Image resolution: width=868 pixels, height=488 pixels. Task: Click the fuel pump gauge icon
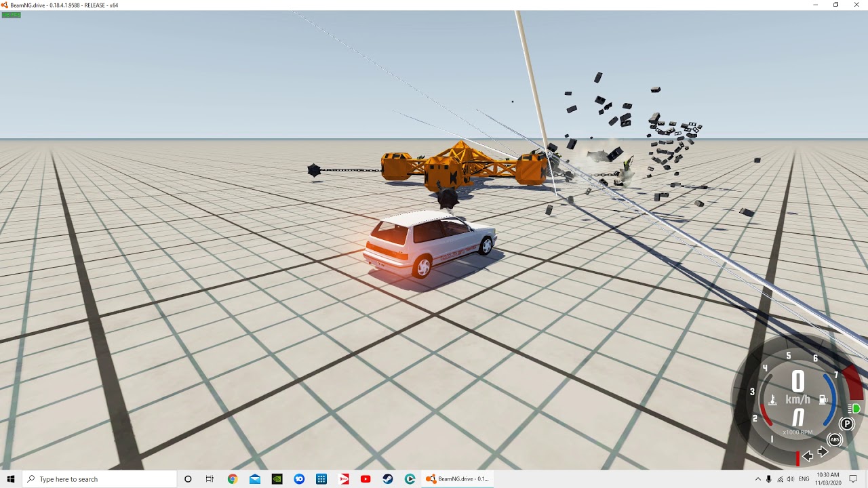tap(823, 400)
